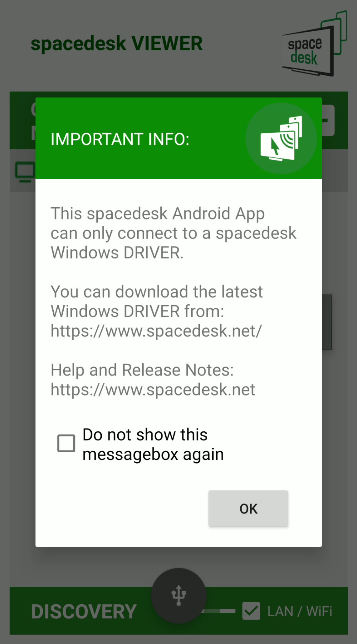Toggle the LAN / WiFi checkbox
The height and width of the screenshot is (644, 357).
point(251,611)
